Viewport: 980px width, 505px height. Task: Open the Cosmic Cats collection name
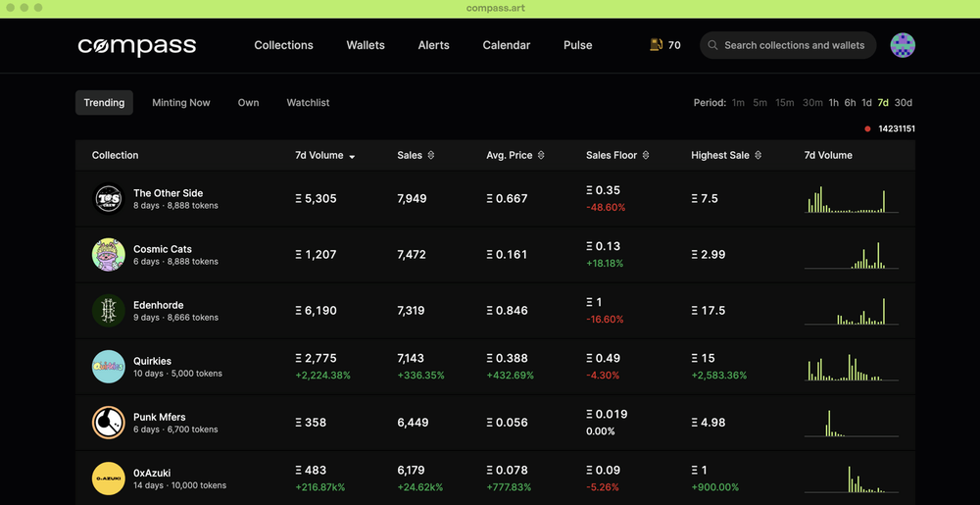pyautogui.click(x=163, y=249)
